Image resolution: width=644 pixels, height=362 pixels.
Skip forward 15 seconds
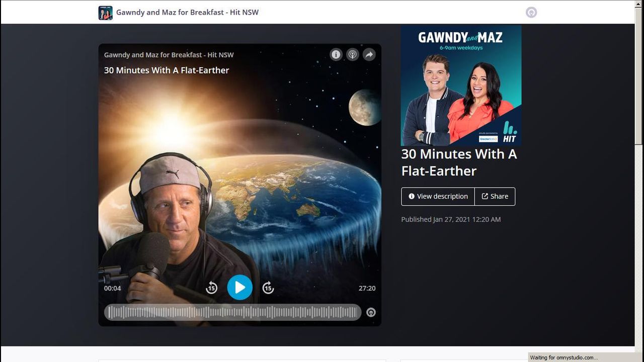tap(268, 288)
